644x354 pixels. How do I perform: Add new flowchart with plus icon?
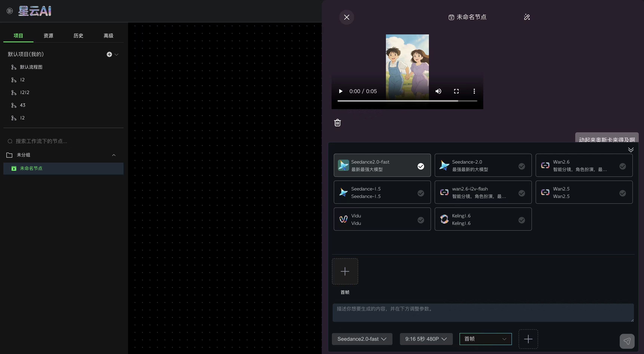pyautogui.click(x=109, y=54)
